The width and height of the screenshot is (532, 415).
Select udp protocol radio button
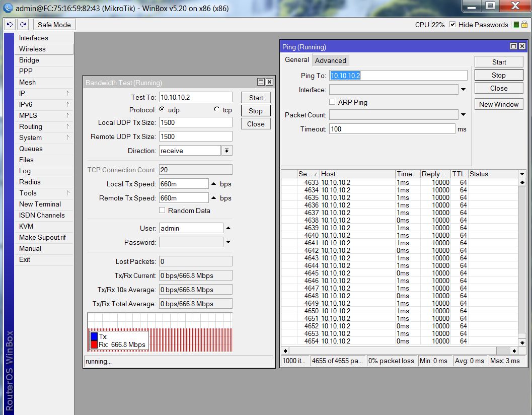tap(162, 109)
